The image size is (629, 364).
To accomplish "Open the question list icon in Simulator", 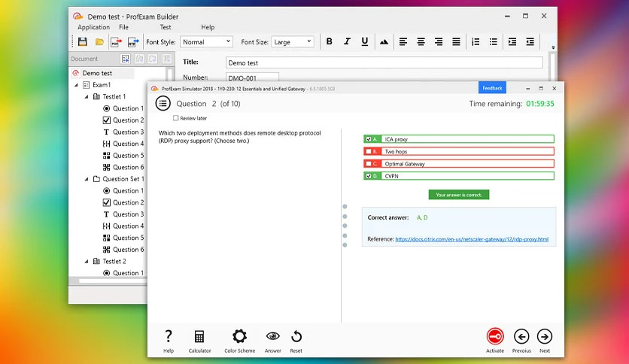I will pos(163,104).
